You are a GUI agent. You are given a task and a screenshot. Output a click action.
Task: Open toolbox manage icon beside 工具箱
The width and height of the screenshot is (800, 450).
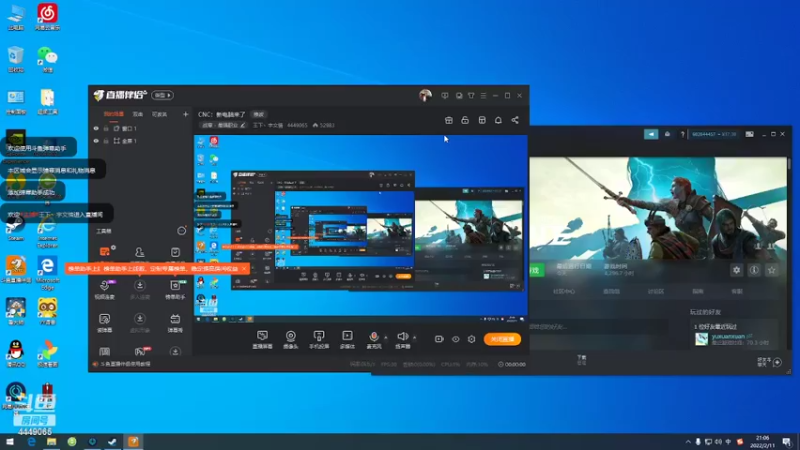click(x=181, y=231)
